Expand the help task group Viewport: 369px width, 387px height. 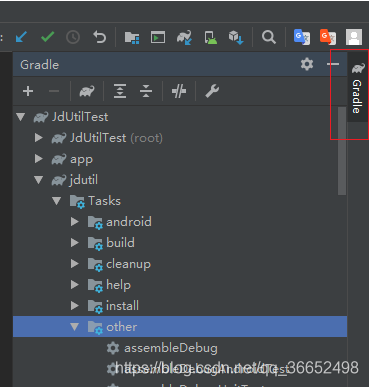coord(75,285)
